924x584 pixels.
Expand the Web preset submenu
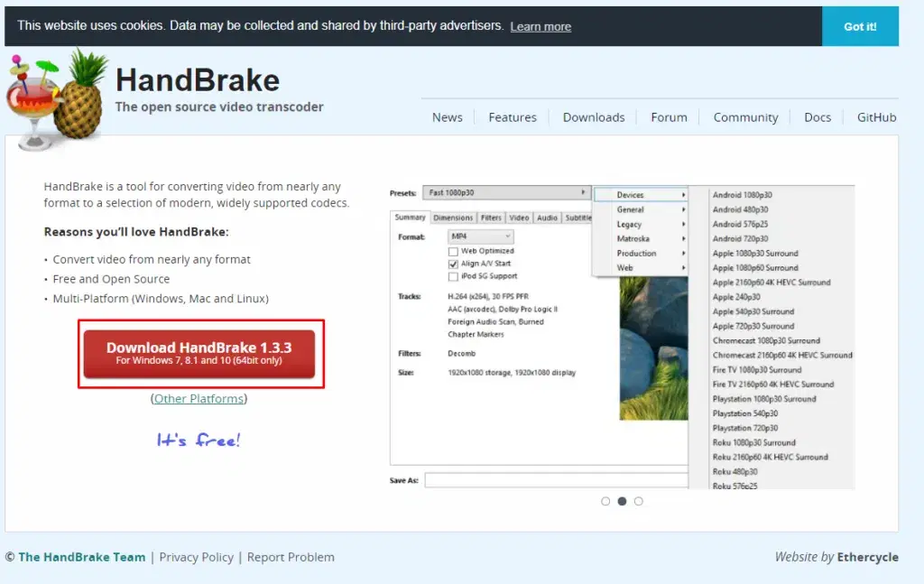tap(641, 267)
